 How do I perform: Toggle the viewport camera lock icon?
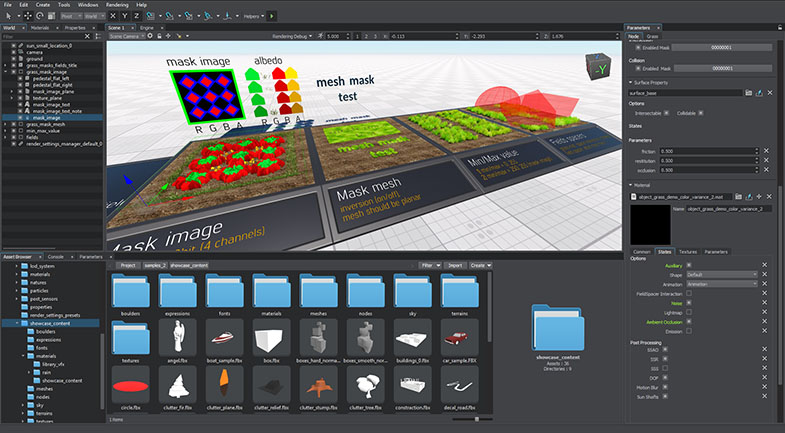coord(159,36)
